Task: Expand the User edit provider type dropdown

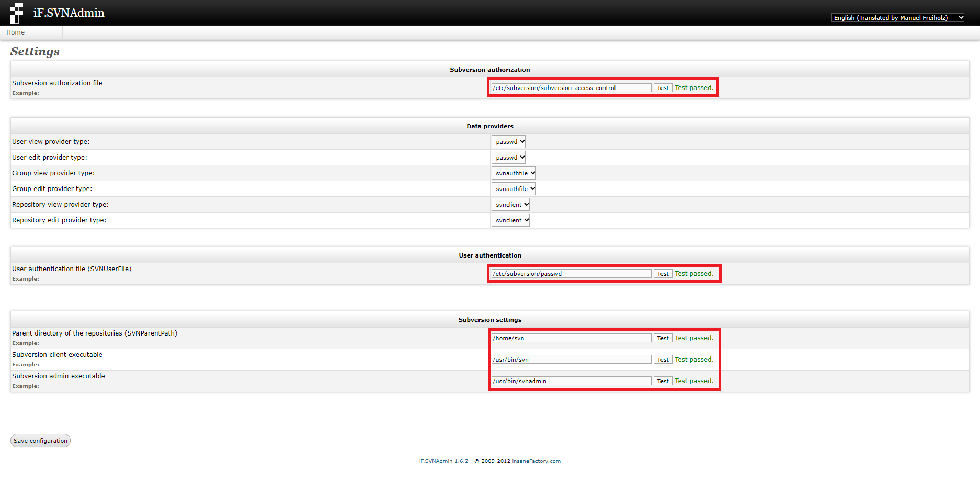Action: pos(508,158)
